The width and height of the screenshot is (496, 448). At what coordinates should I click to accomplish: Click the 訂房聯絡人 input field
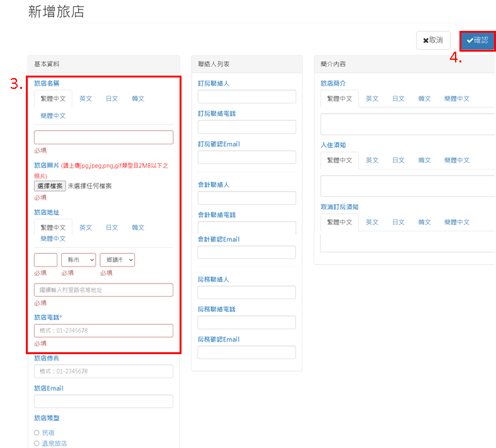click(246, 96)
